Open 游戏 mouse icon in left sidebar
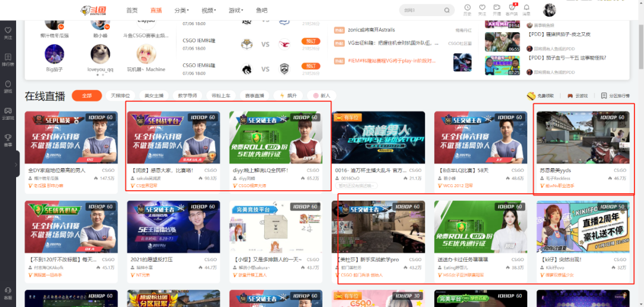This screenshot has width=644, height=307. (x=8, y=83)
